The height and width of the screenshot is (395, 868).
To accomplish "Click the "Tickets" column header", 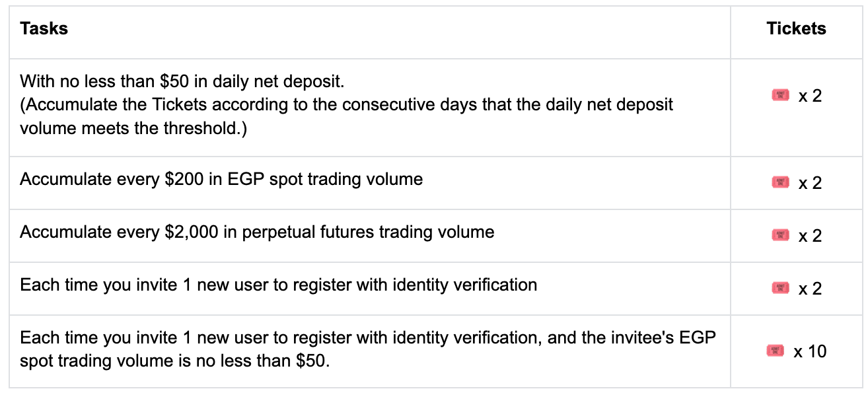I will click(796, 29).
